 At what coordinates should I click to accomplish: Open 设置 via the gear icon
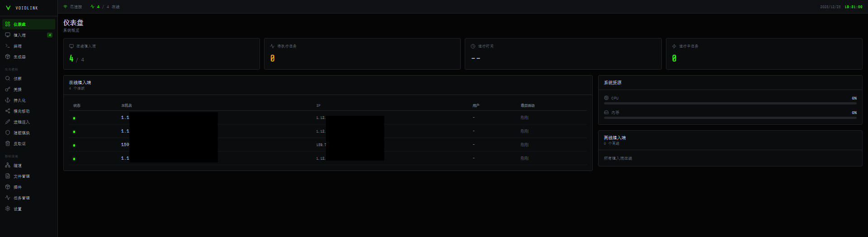pos(8,209)
